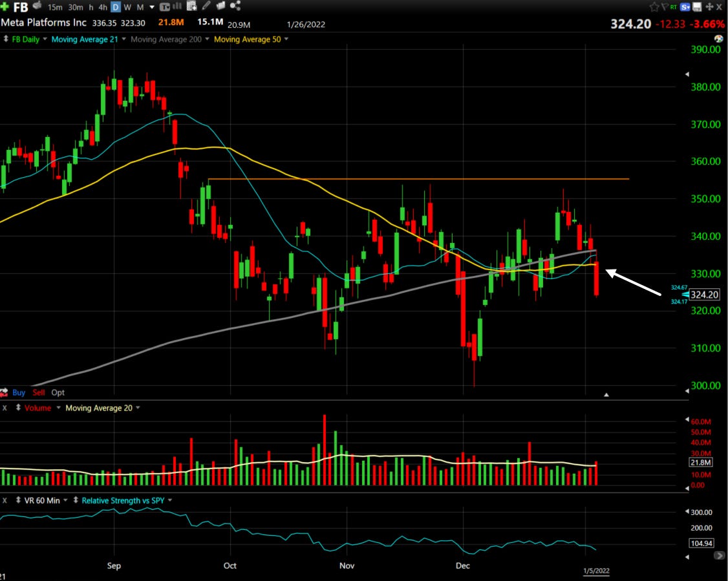Click the trade ticket icon beside Buy
728x581 pixels.
[4, 392]
